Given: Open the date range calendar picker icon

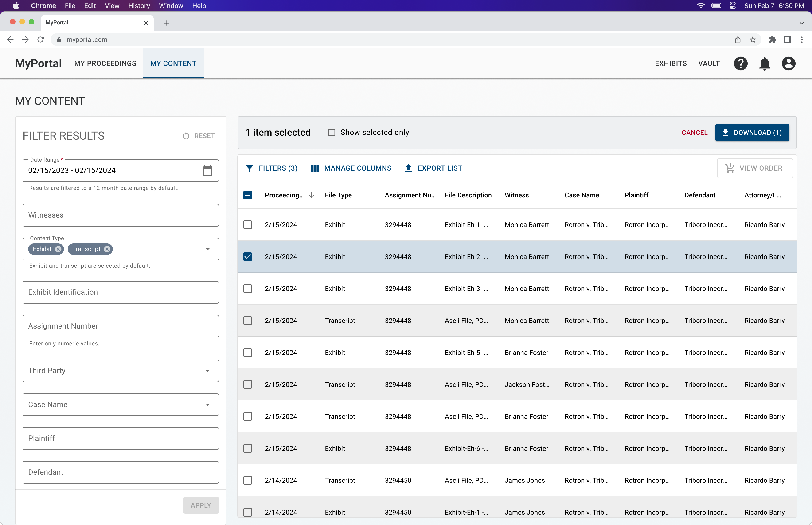Looking at the screenshot, I should click(207, 170).
